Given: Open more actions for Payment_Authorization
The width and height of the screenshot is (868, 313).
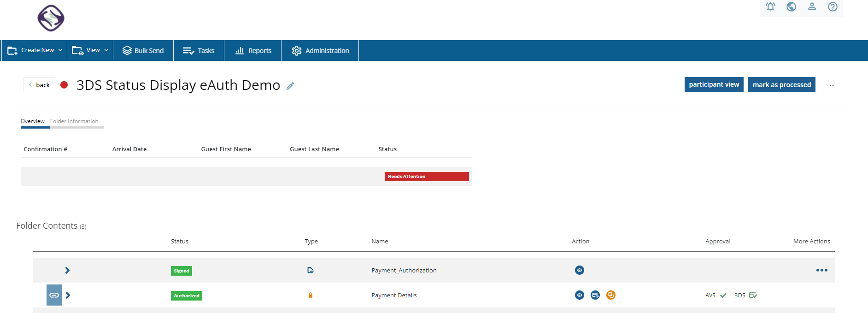Looking at the screenshot, I should tap(822, 270).
